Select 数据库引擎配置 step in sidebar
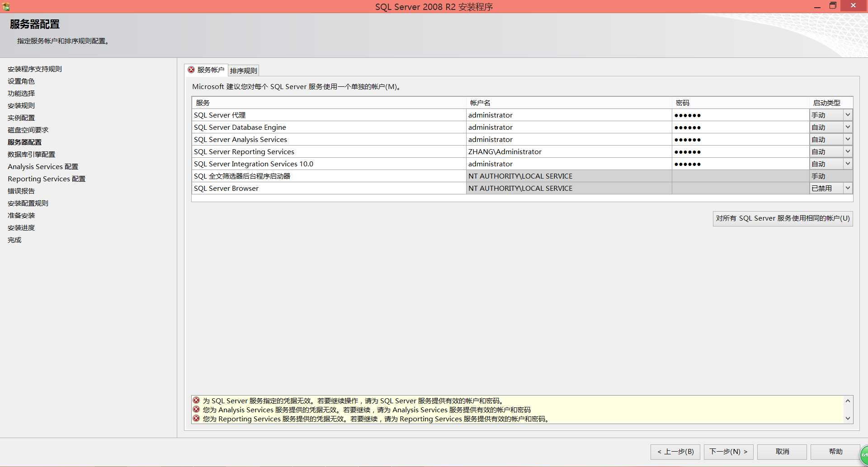Image resolution: width=868 pixels, height=467 pixels. [31, 155]
